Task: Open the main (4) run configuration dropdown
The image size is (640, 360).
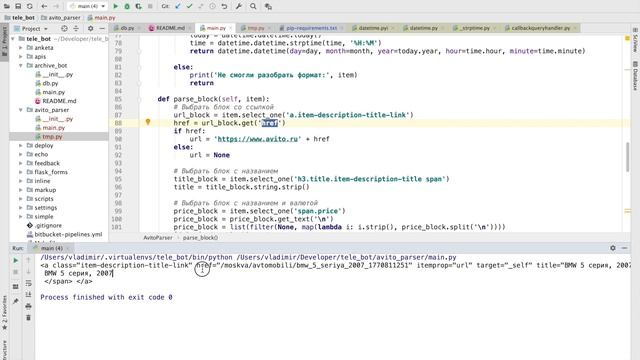Action: click(88, 7)
